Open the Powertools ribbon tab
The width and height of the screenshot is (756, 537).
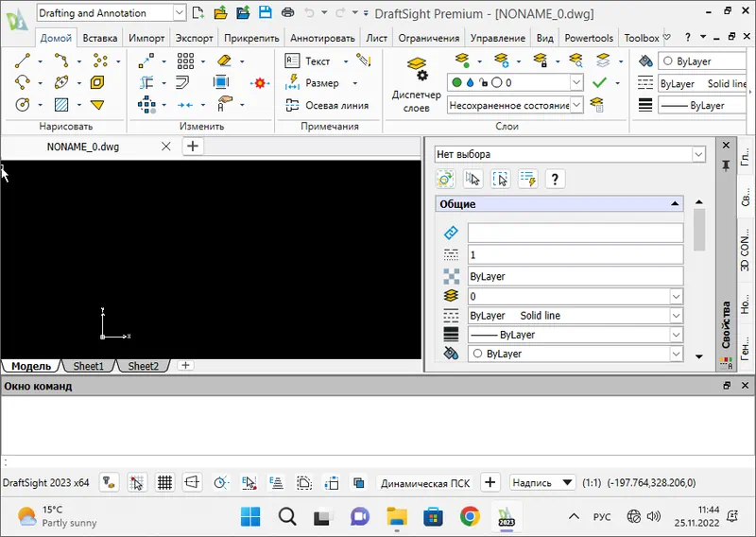589,38
